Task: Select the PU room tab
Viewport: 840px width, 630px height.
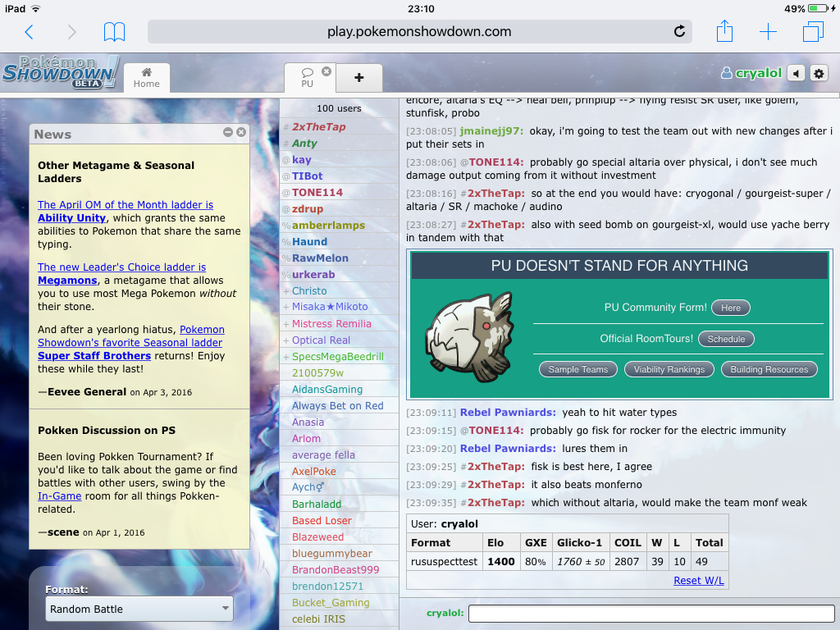Action: click(307, 78)
